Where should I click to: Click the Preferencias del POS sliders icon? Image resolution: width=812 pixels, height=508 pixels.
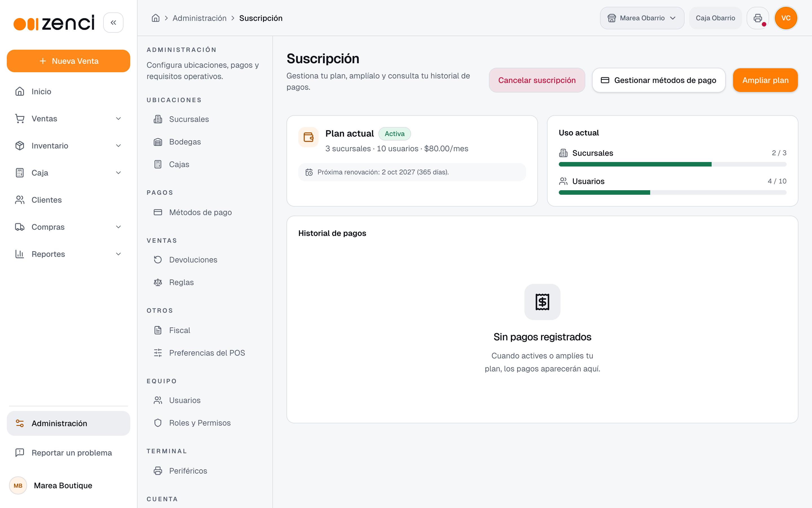pos(158,353)
